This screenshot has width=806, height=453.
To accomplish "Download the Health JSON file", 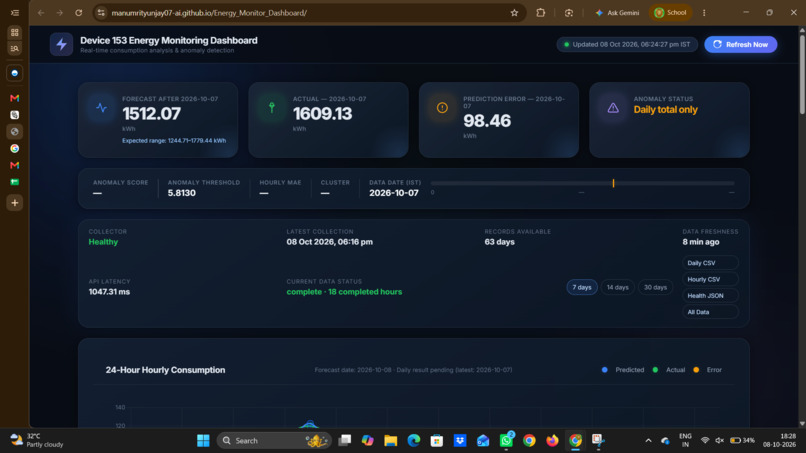I will click(x=710, y=296).
